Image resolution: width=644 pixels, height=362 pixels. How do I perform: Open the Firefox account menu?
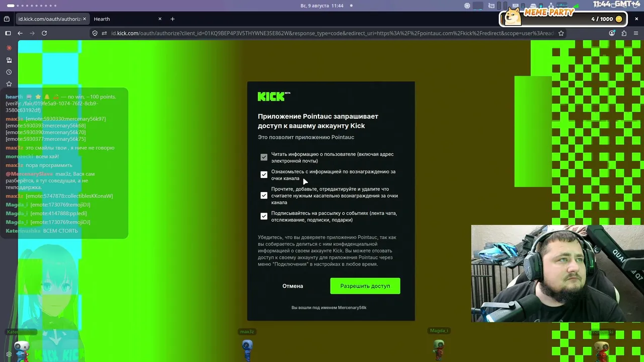[612, 33]
